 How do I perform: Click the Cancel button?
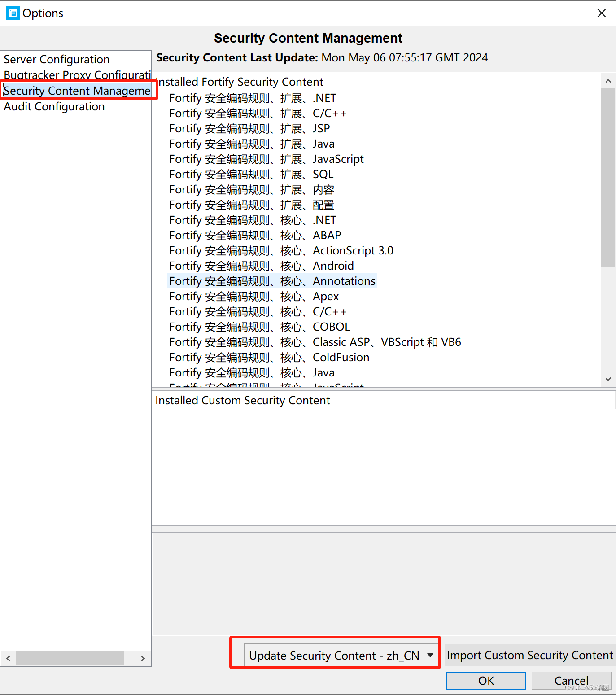pyautogui.click(x=571, y=681)
